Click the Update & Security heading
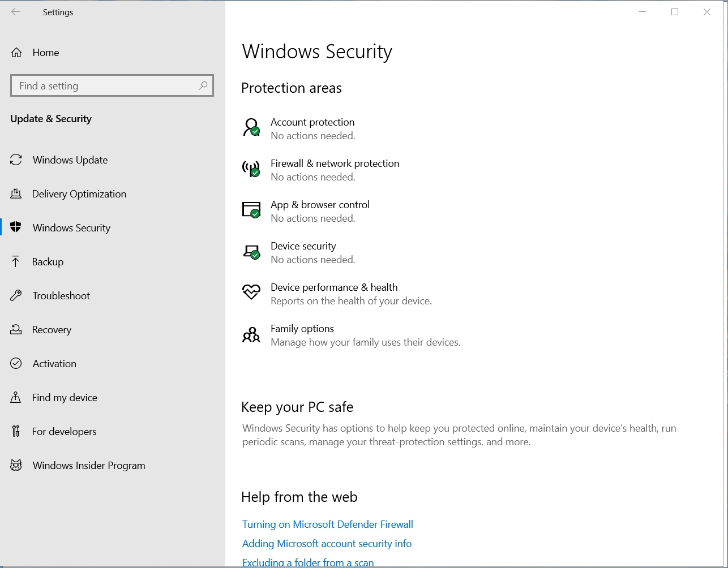 [x=51, y=119]
